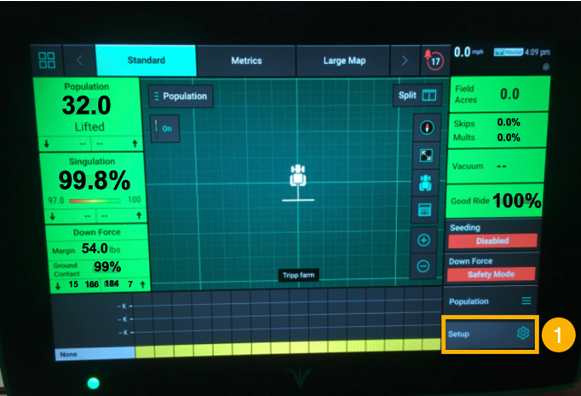Switch to the Large Map tab
This screenshot has width=581, height=396.
click(x=344, y=61)
